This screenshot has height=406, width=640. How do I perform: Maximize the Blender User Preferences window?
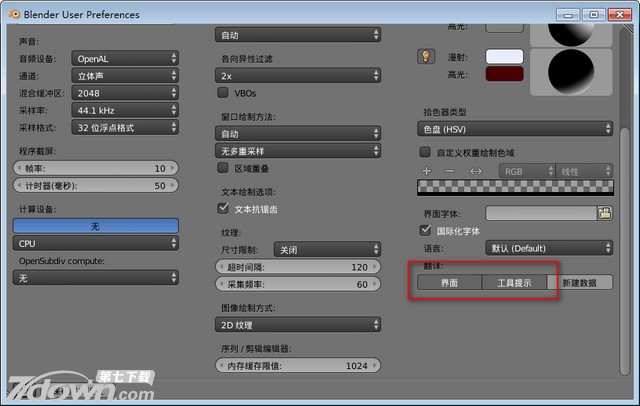[x=594, y=15]
